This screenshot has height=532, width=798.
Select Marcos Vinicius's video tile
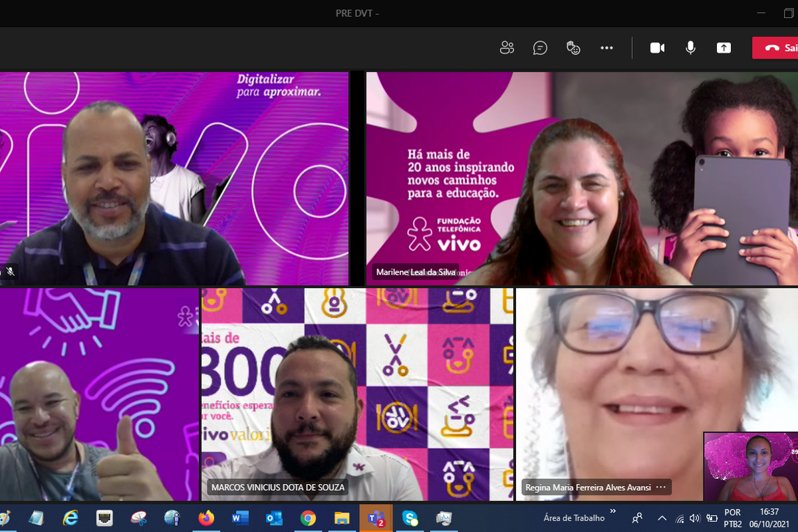(x=357, y=394)
